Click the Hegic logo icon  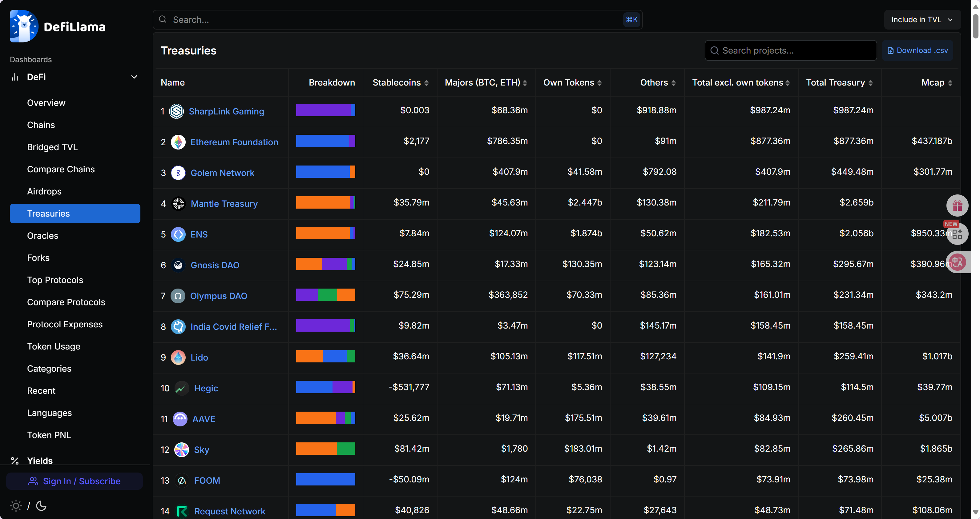tap(182, 388)
